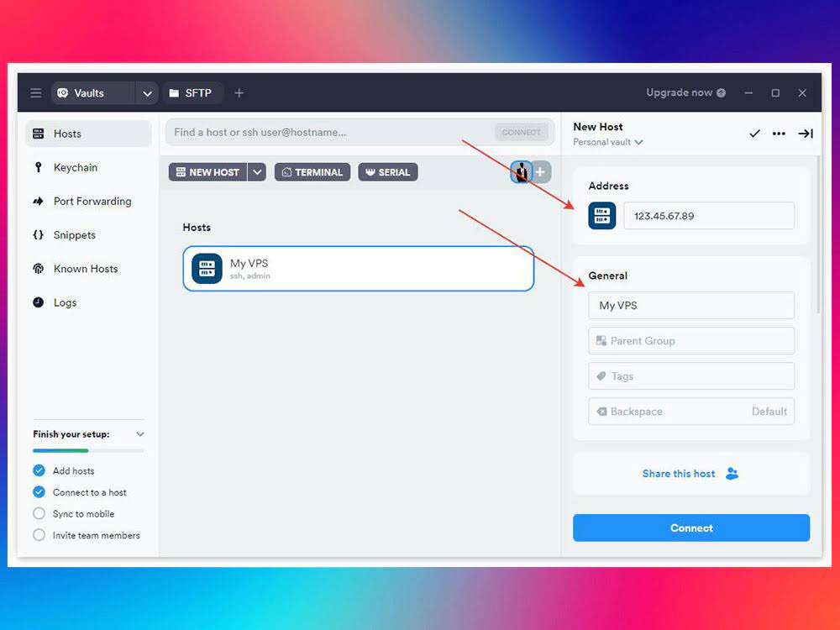Collapse the panel with arrow icon
This screenshot has height=630, width=840.
(x=806, y=134)
